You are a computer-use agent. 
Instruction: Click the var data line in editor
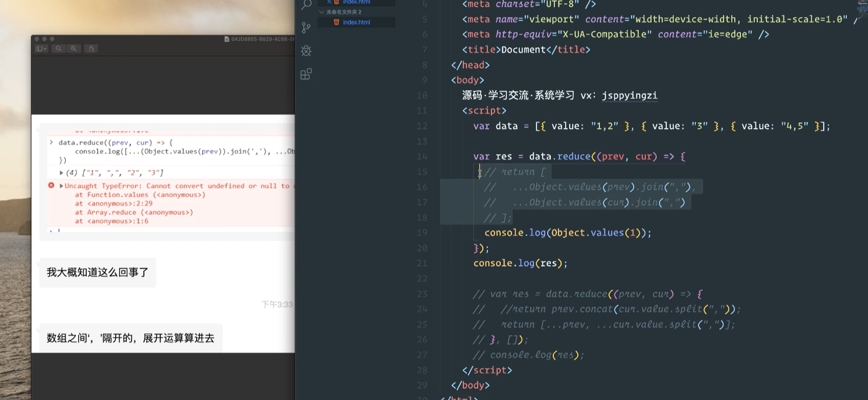(x=652, y=126)
